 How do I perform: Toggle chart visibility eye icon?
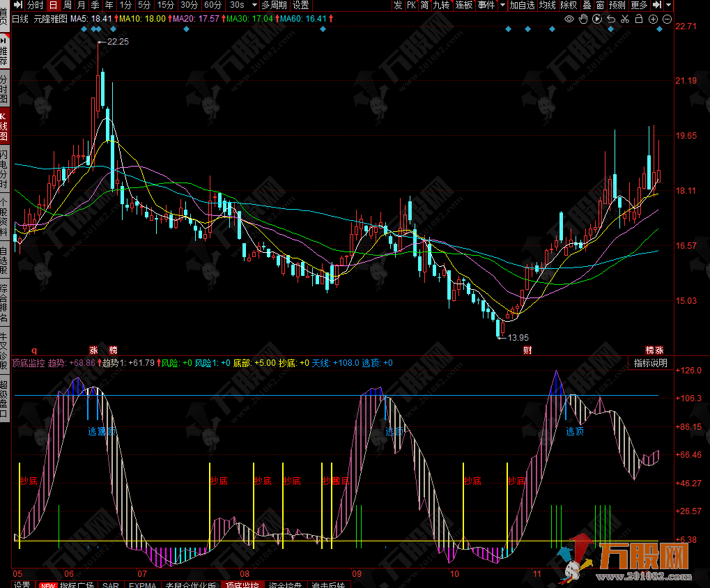click(x=569, y=19)
